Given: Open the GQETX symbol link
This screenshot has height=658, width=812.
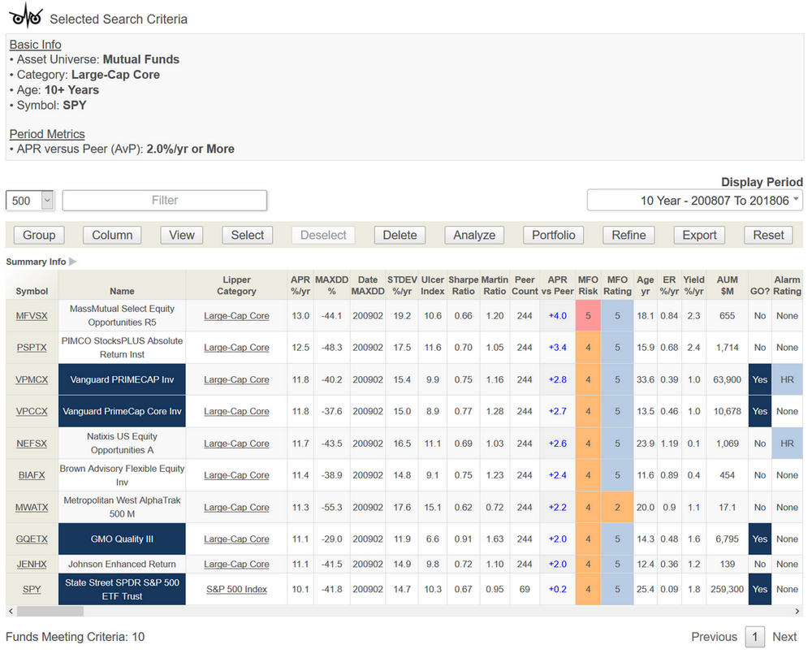Looking at the screenshot, I should (x=32, y=539).
